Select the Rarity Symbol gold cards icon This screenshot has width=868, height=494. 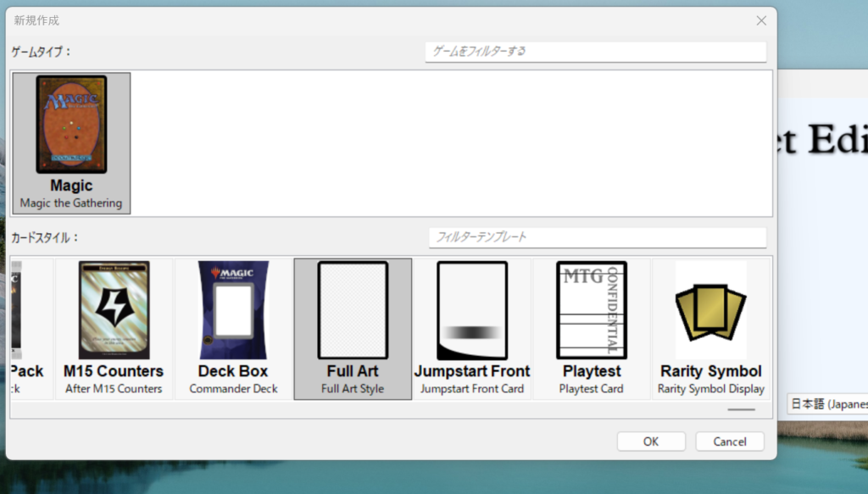710,310
